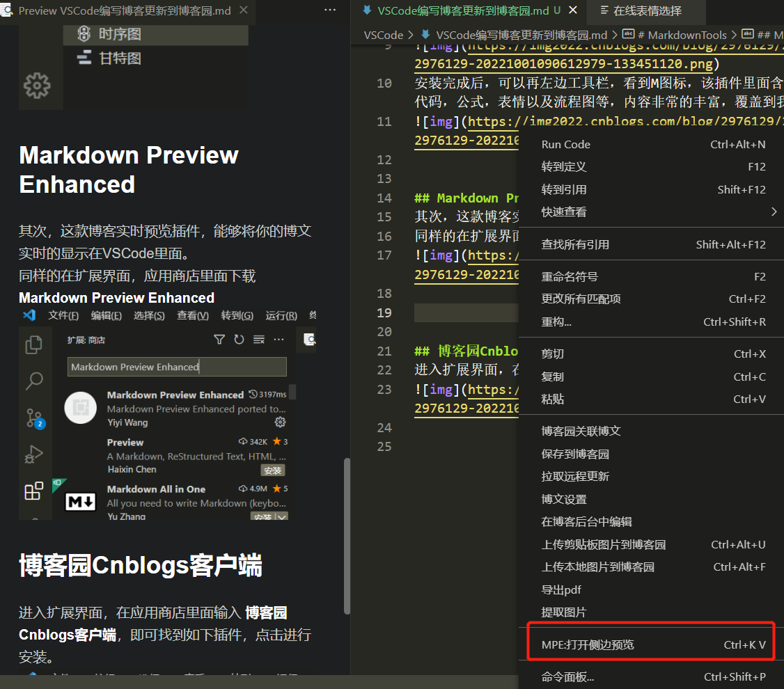The image size is (784, 689).
Task: Choose 查找所有引用 in context menu
Action: click(653, 244)
